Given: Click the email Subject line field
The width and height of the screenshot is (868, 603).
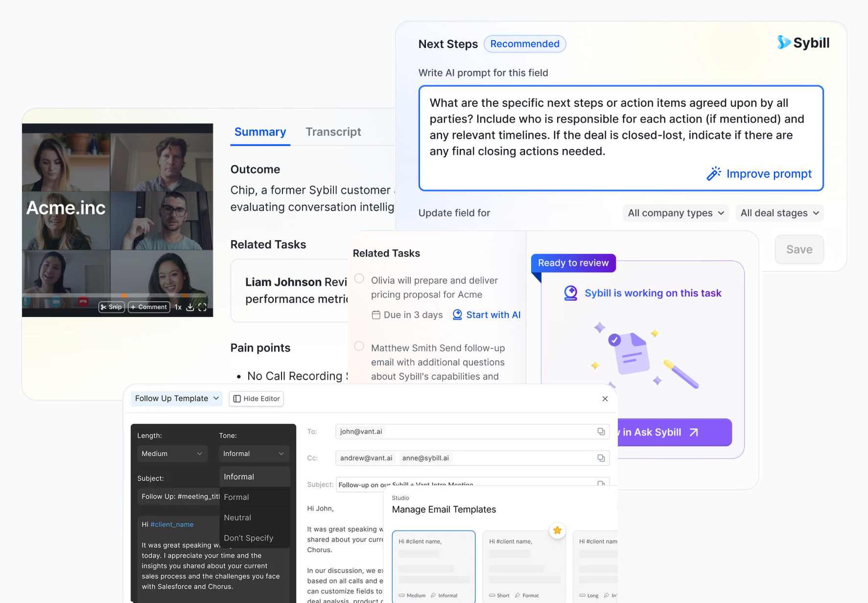Looking at the screenshot, I should 472,484.
